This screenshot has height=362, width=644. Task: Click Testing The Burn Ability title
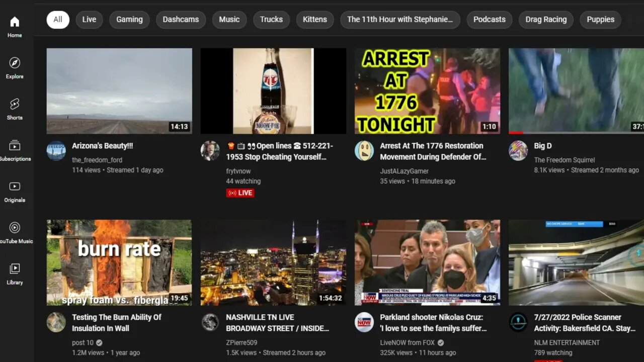click(x=117, y=323)
